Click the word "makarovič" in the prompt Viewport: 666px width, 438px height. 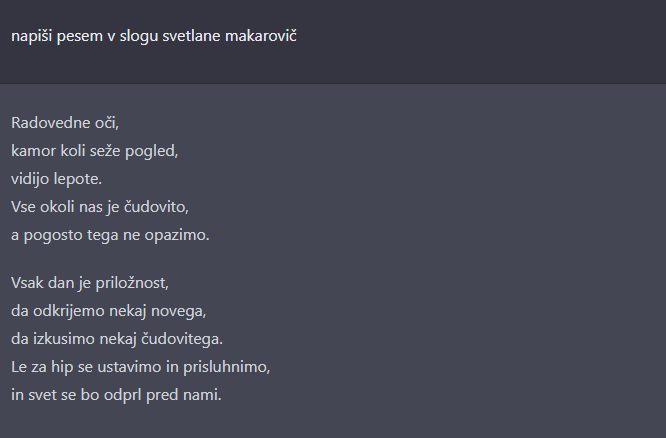(x=261, y=36)
